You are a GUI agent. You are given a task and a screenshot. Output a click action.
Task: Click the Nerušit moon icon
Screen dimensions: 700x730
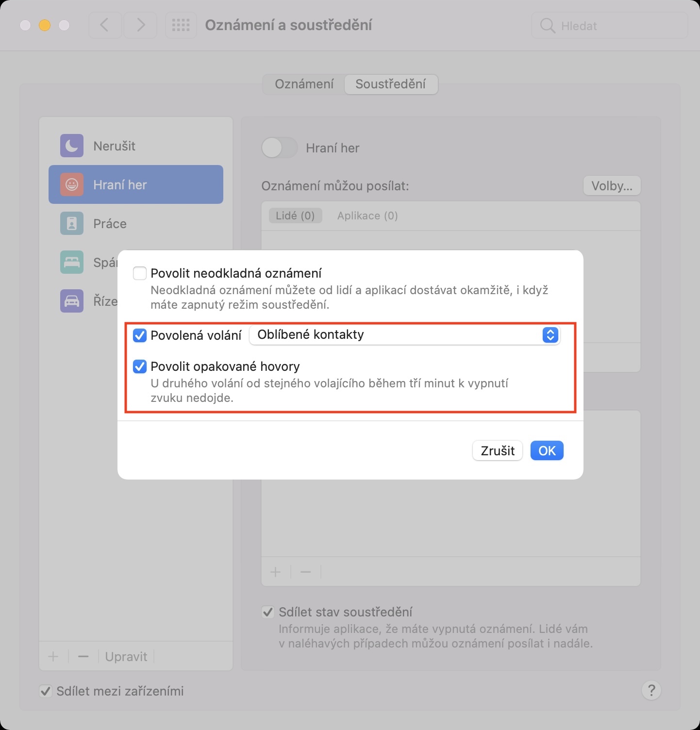pos(72,146)
